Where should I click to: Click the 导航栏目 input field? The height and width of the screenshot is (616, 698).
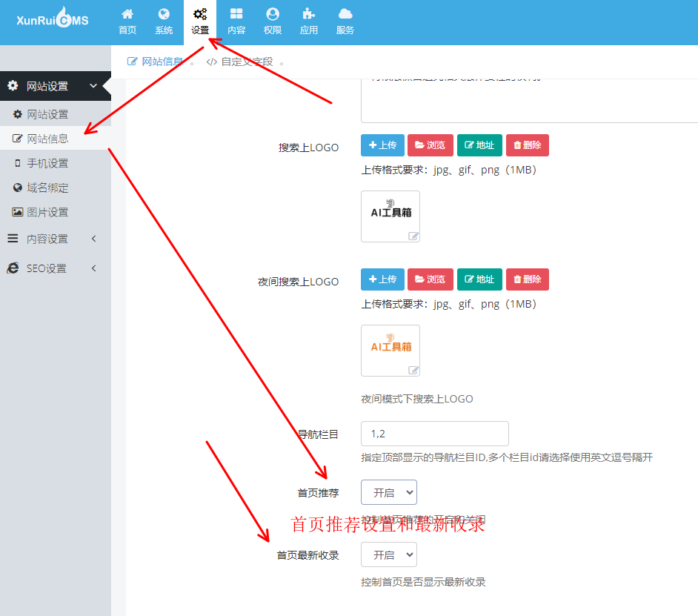pos(434,434)
